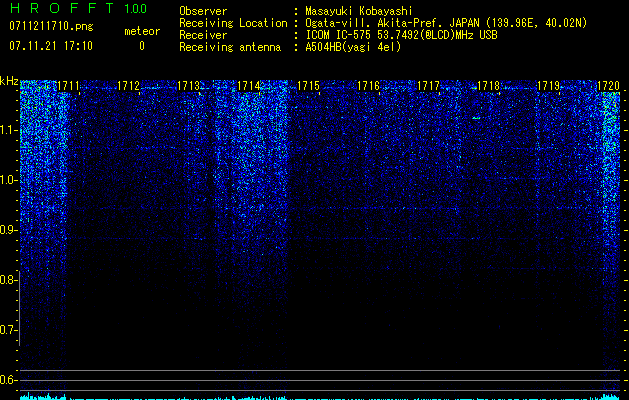The width and height of the screenshot is (629, 400).
Task: Click the 1711 time marker
Action: [x=69, y=86]
